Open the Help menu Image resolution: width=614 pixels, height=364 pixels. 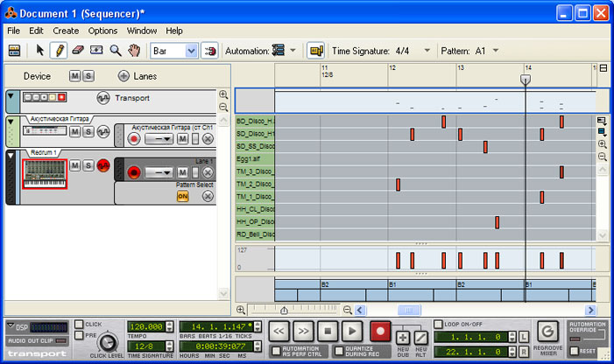[173, 31]
